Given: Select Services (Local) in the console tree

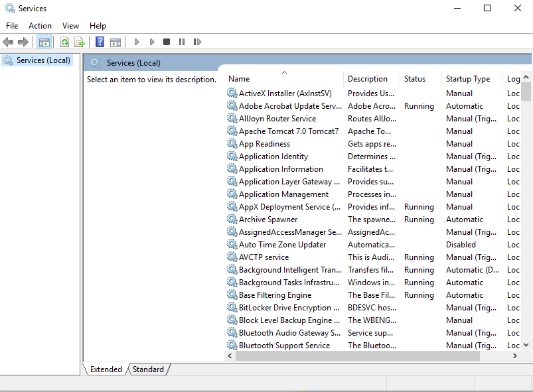Looking at the screenshot, I should (37, 60).
